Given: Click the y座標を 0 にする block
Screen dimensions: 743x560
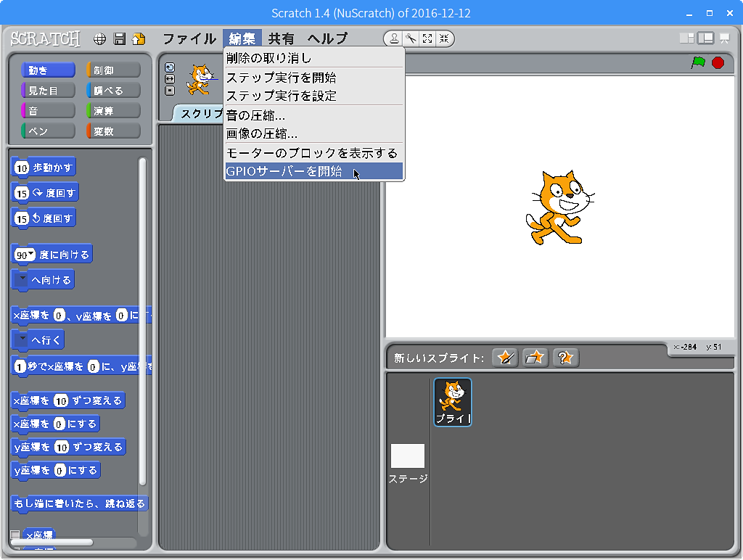Looking at the screenshot, I should click(x=56, y=471).
